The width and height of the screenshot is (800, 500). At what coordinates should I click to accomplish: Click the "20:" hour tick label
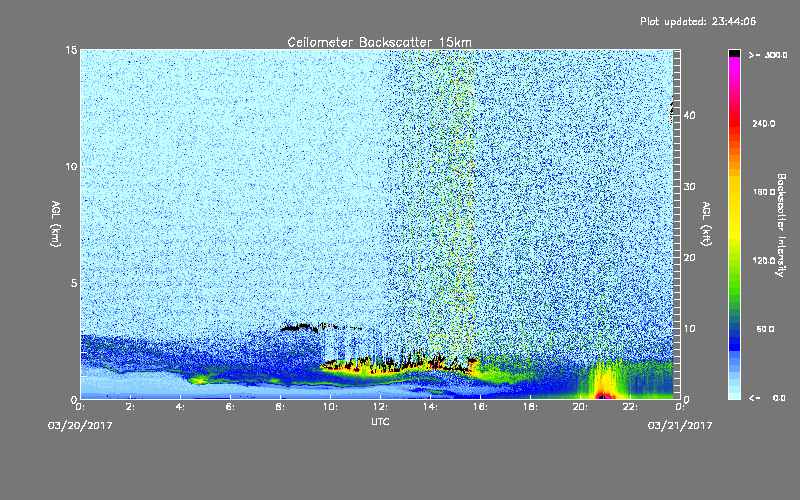coord(580,407)
